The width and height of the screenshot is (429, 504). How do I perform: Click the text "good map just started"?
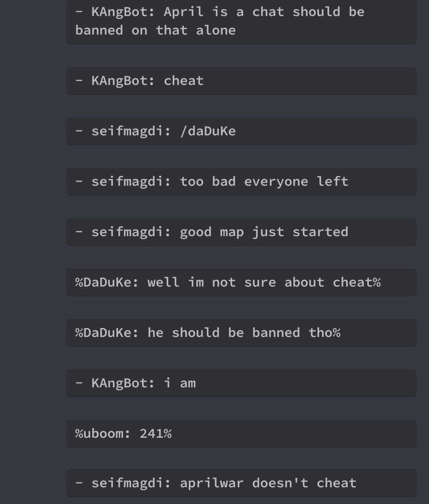pos(264,232)
